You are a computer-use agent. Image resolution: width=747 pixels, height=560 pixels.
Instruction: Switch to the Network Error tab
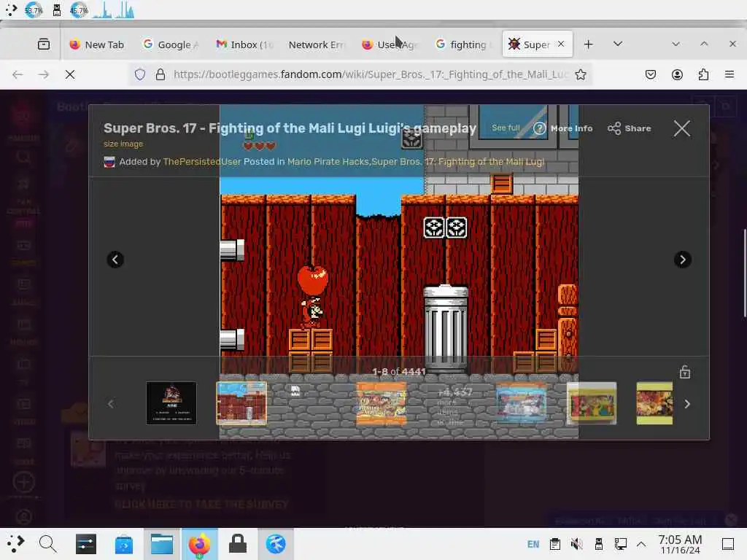pos(317,44)
